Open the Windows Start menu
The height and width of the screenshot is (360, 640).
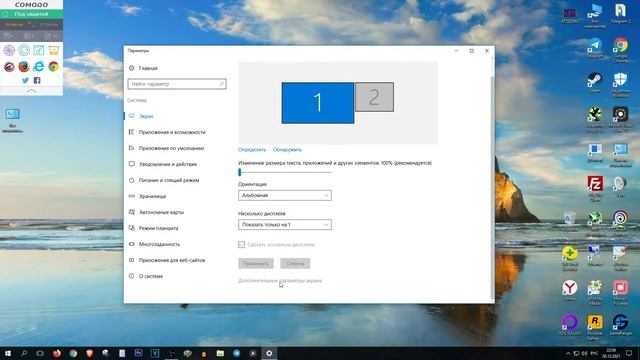click(8, 353)
